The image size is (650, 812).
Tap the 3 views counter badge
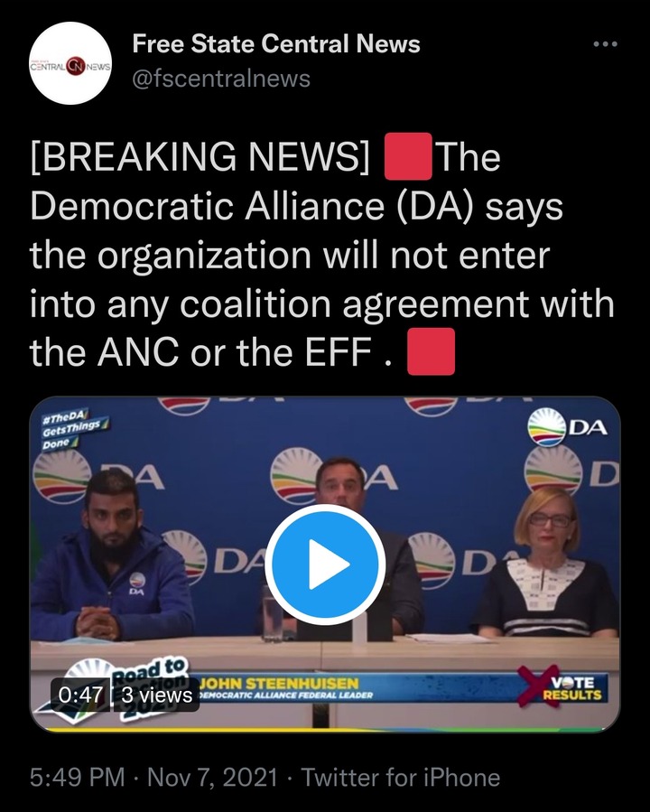[156, 695]
